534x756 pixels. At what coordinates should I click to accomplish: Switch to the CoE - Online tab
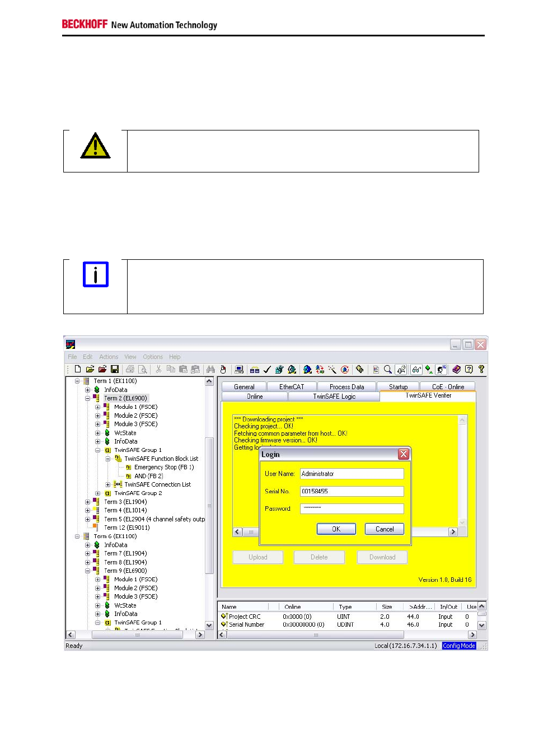click(x=448, y=387)
